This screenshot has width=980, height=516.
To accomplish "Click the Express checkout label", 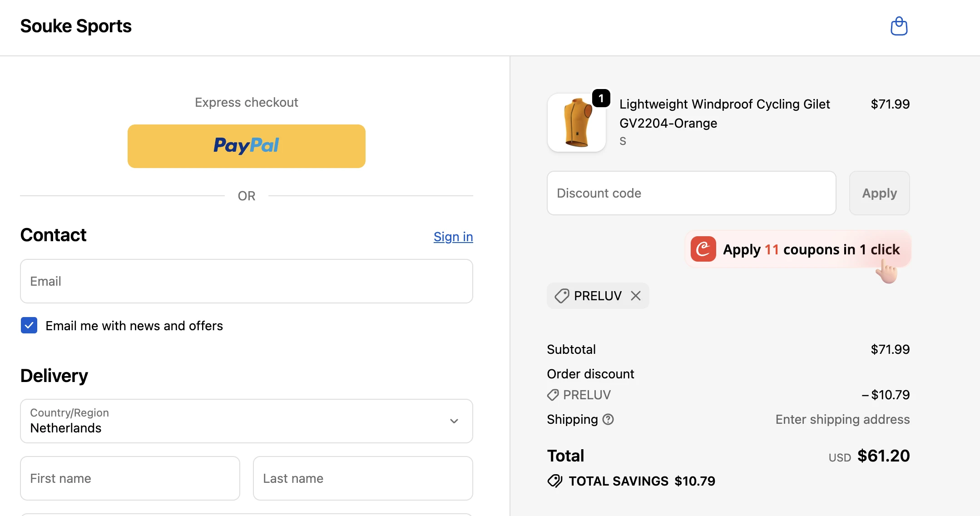I will (247, 102).
